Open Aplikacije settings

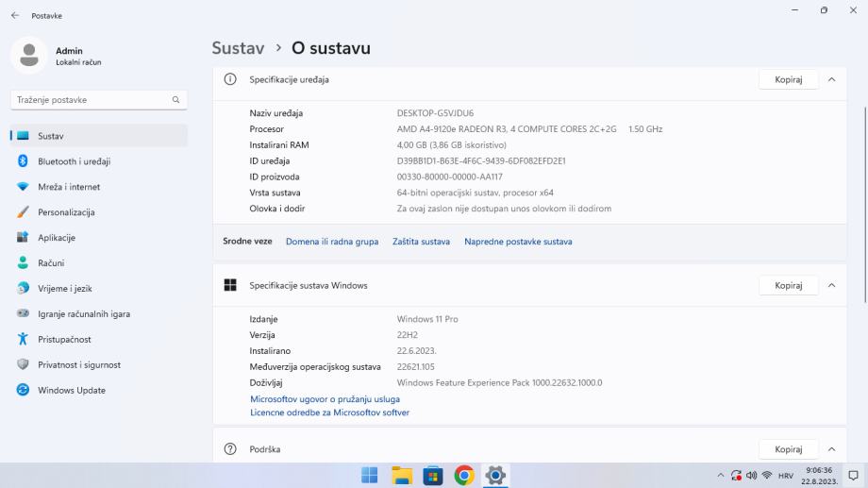(99, 238)
